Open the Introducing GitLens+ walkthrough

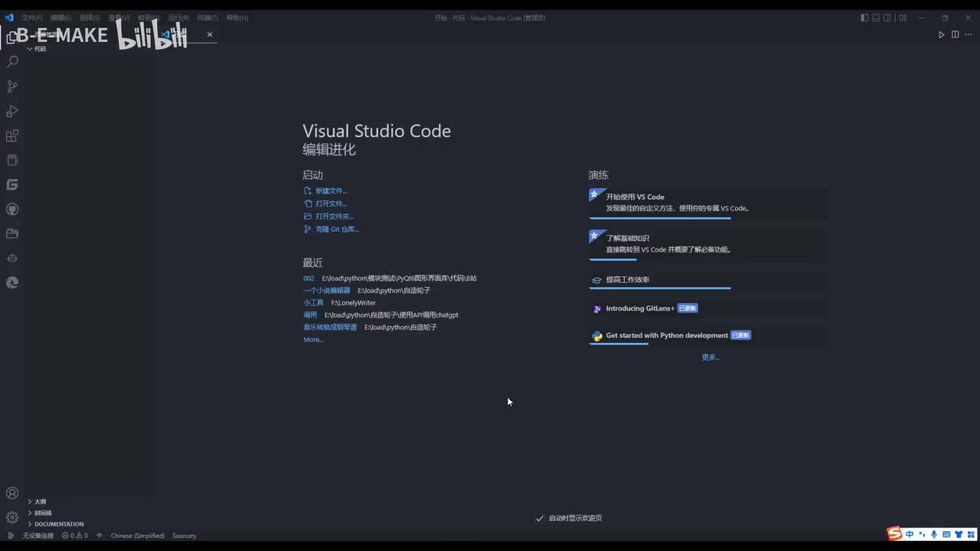click(707, 308)
